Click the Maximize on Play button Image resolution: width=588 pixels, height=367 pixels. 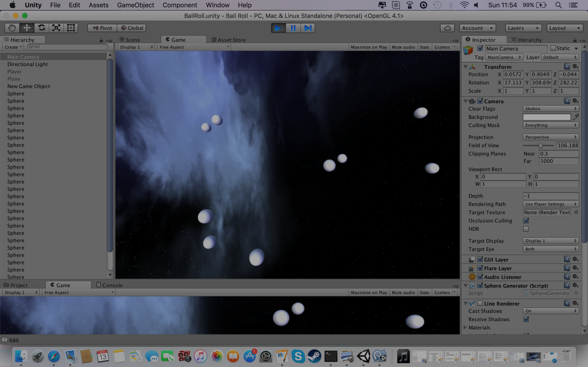369,47
